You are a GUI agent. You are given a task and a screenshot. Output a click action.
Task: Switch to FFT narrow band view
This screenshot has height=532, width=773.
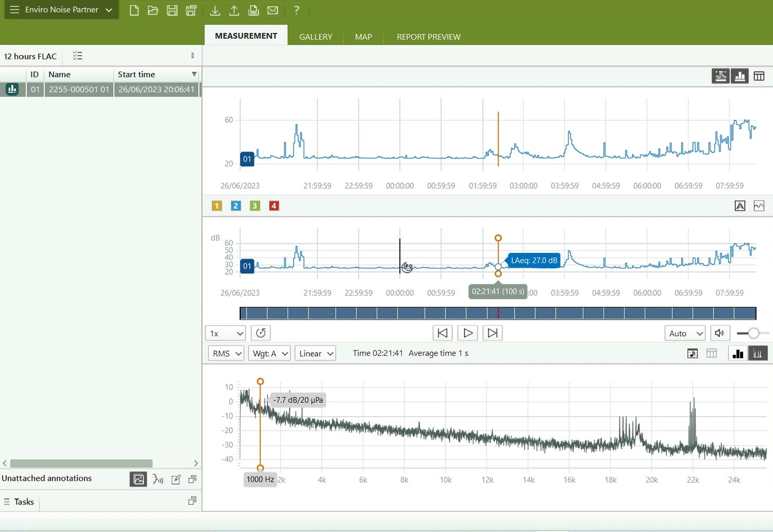click(x=758, y=353)
